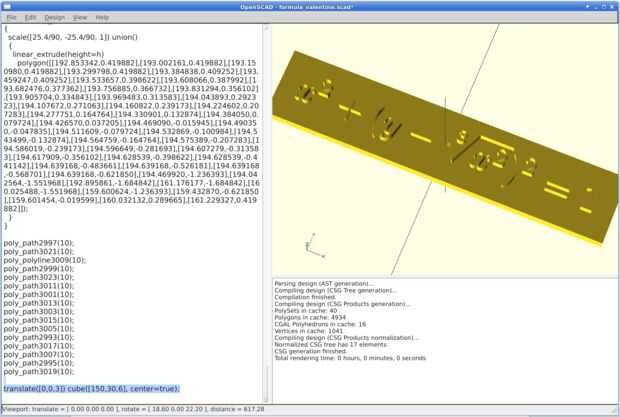
Task: Click 'Compiling design (CSG Tree generation)...' console line
Action: click(336, 291)
